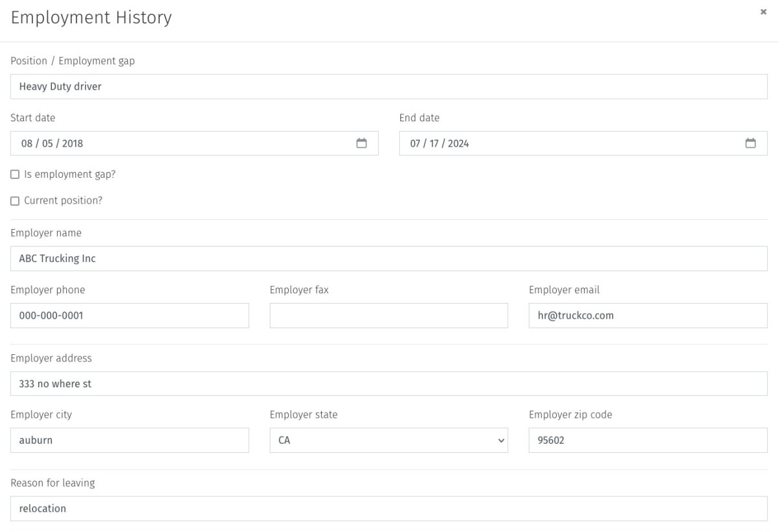Expand the Employer state dropdown
This screenshot has height=532, width=778.
pyautogui.click(x=388, y=440)
